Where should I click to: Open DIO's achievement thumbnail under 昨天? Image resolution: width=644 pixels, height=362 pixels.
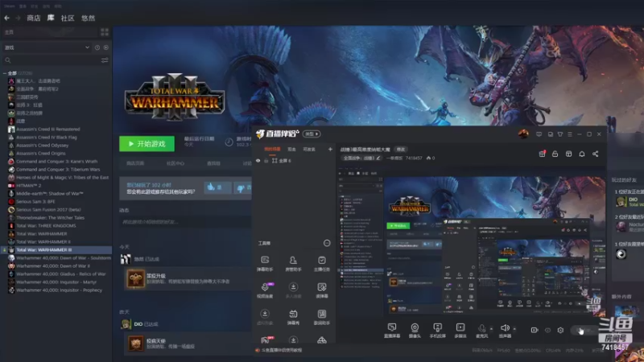(135, 343)
